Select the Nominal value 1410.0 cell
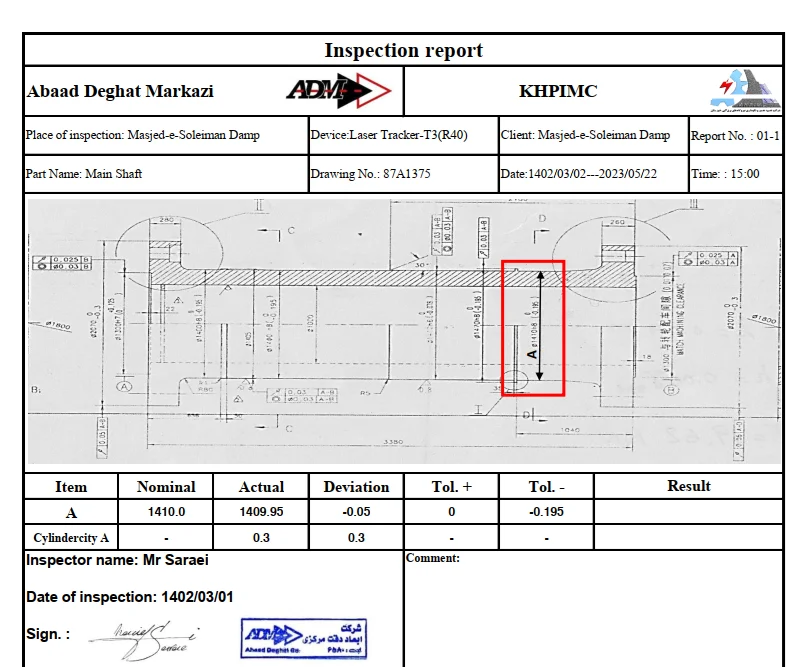The image size is (806, 667). 166,512
